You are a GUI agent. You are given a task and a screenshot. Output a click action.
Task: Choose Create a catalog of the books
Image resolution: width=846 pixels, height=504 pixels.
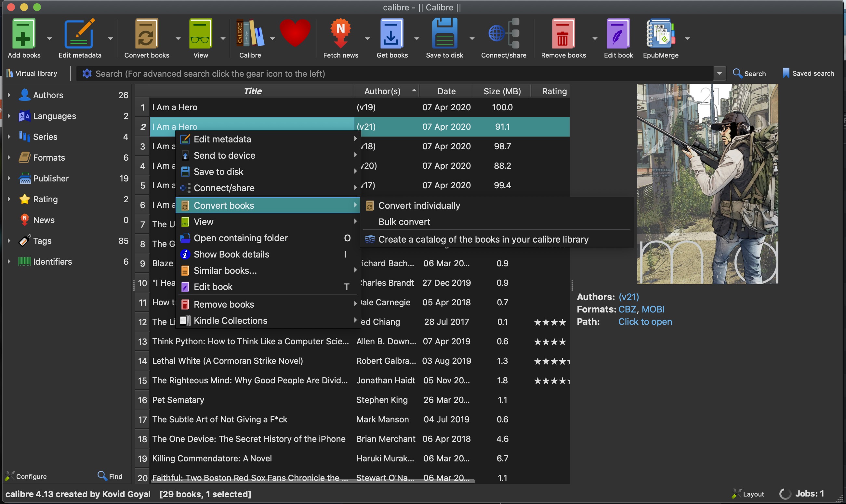click(x=497, y=239)
